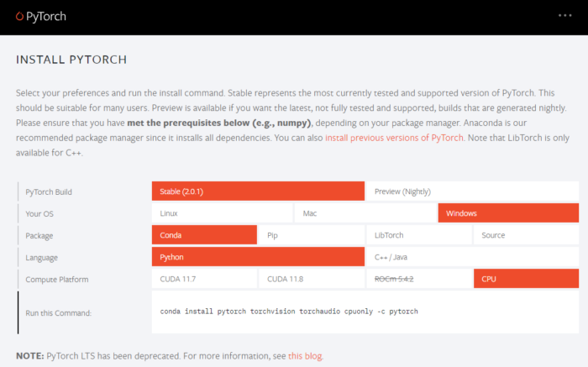Pick Python as the language

click(x=258, y=257)
